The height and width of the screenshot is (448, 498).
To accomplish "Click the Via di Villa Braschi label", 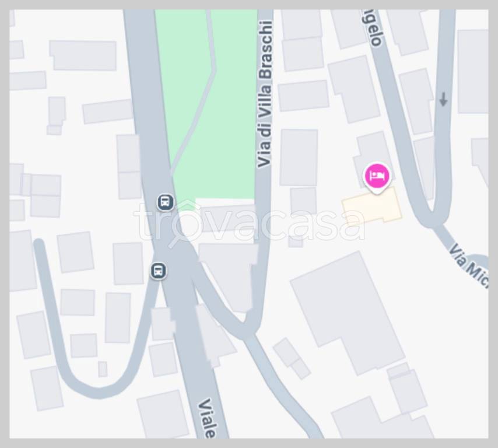I will coord(265,94).
